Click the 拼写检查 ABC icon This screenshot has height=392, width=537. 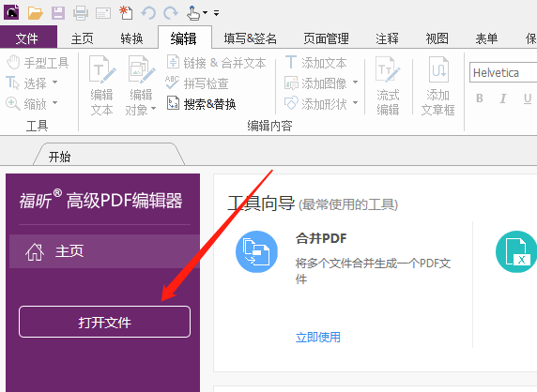pyautogui.click(x=172, y=83)
